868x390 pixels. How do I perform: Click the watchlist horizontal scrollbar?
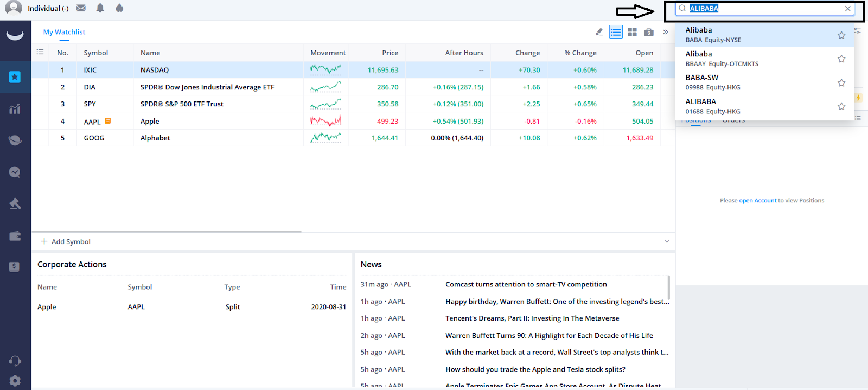point(166,231)
